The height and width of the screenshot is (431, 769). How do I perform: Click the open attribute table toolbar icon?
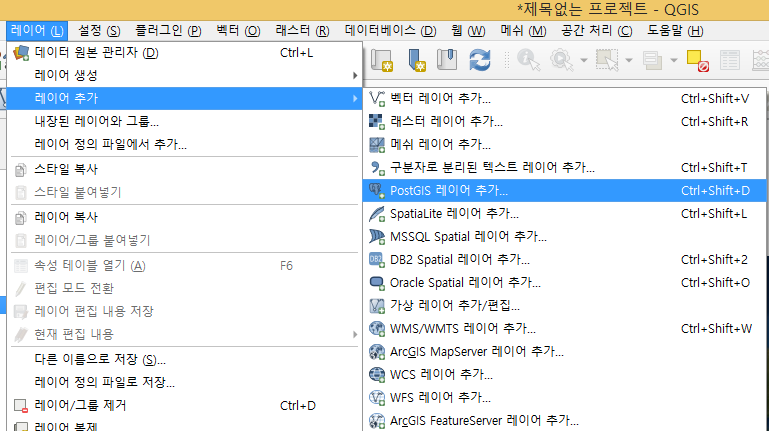[x=730, y=61]
